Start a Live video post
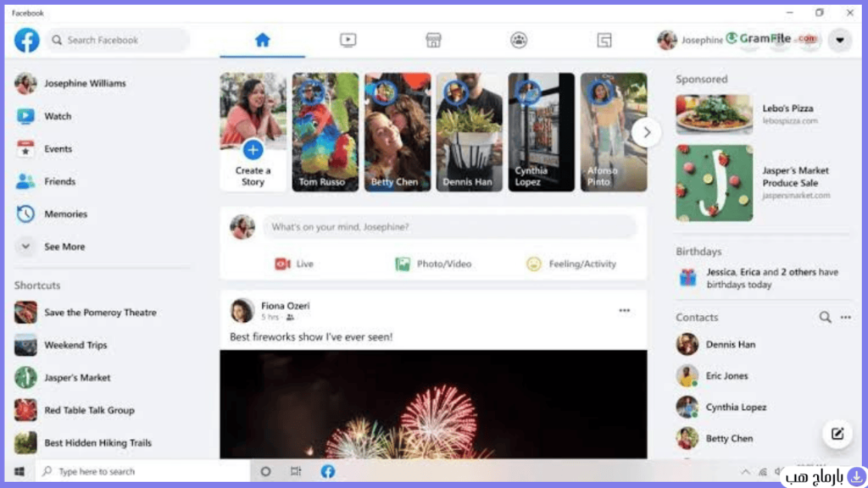Screen dimensions: 868x488 pyautogui.click(x=294, y=264)
